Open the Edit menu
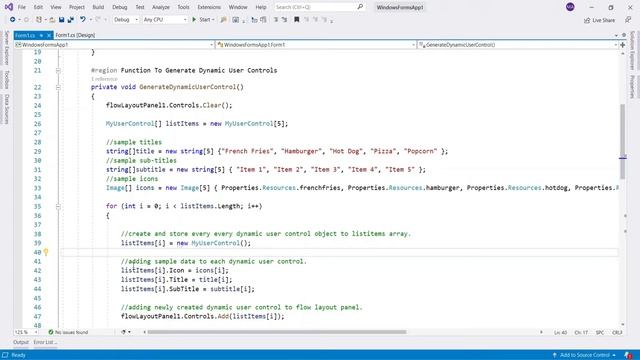The height and width of the screenshot is (360, 640). [x=38, y=7]
